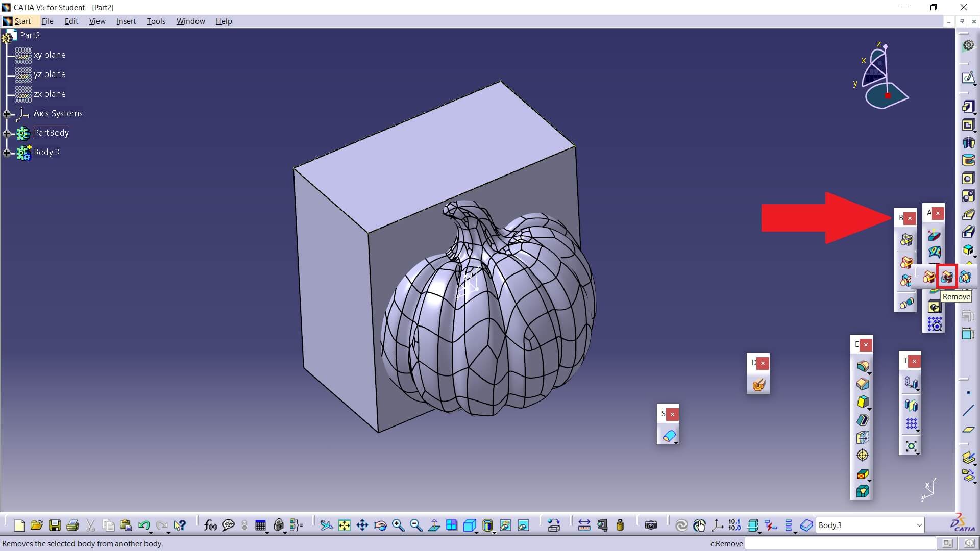Create a Line from reference elements
Viewport: 980px width, 551px height.
pyautogui.click(x=968, y=411)
